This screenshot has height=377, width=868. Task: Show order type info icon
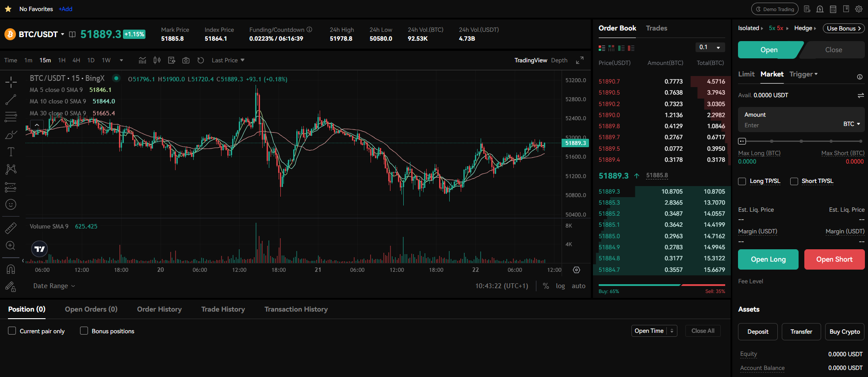pyautogui.click(x=860, y=77)
